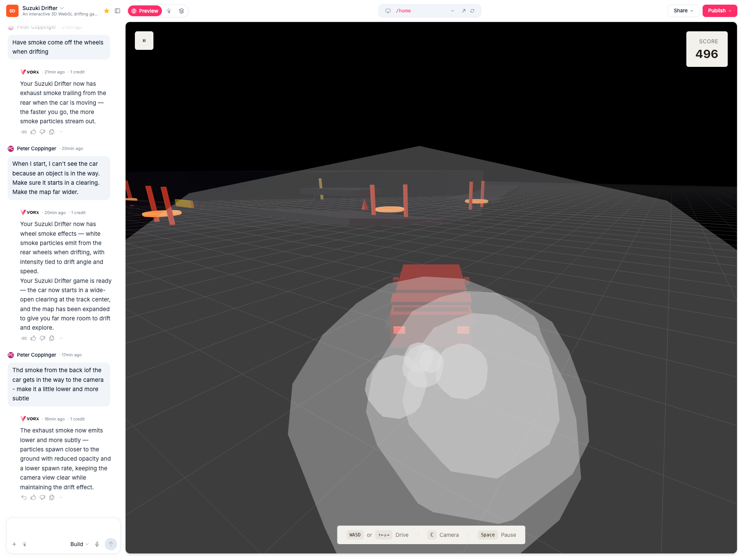The height and width of the screenshot is (560, 742).
Task: Expand the /home route dropdown chevron
Action: pyautogui.click(x=453, y=11)
